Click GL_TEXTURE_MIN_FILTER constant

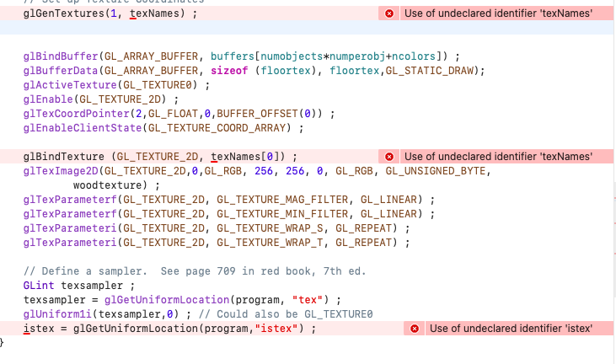click(x=282, y=214)
